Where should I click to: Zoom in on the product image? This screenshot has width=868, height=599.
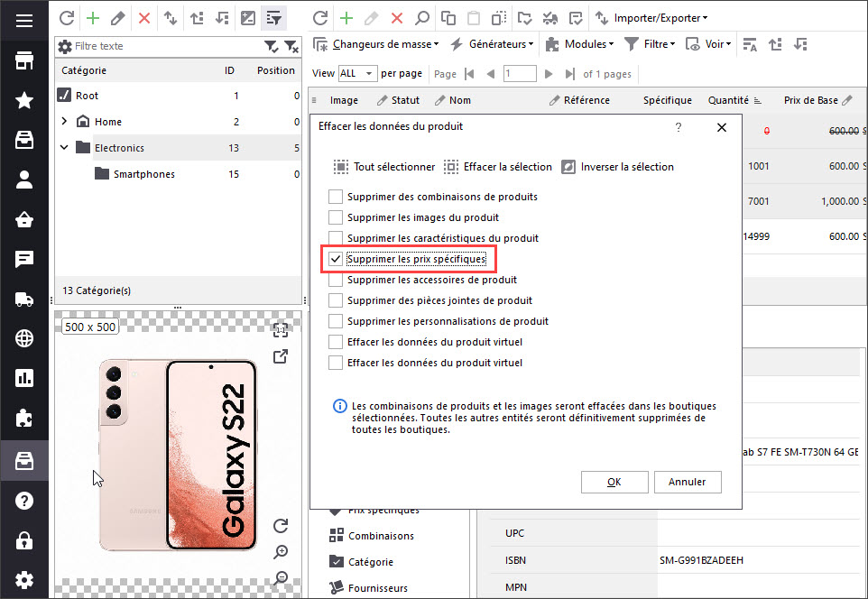click(281, 552)
